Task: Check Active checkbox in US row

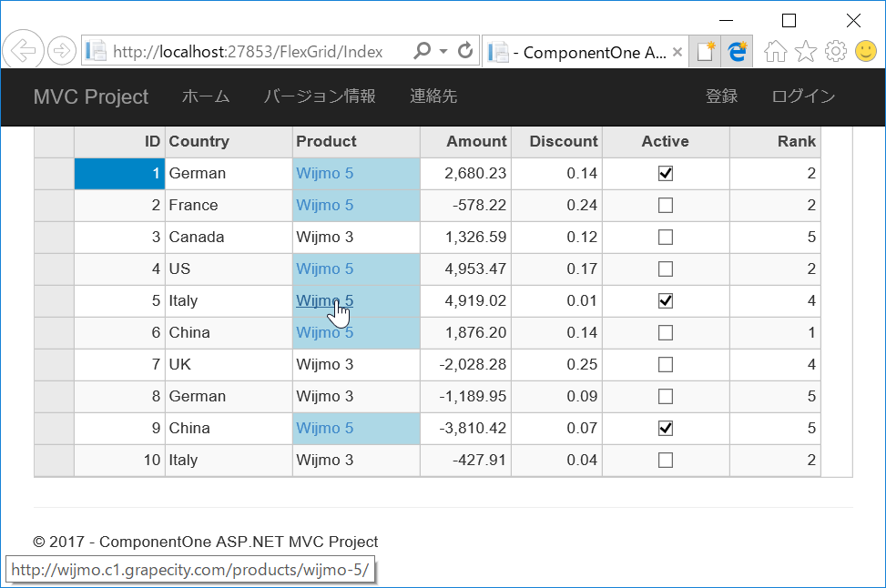Action: tap(666, 269)
